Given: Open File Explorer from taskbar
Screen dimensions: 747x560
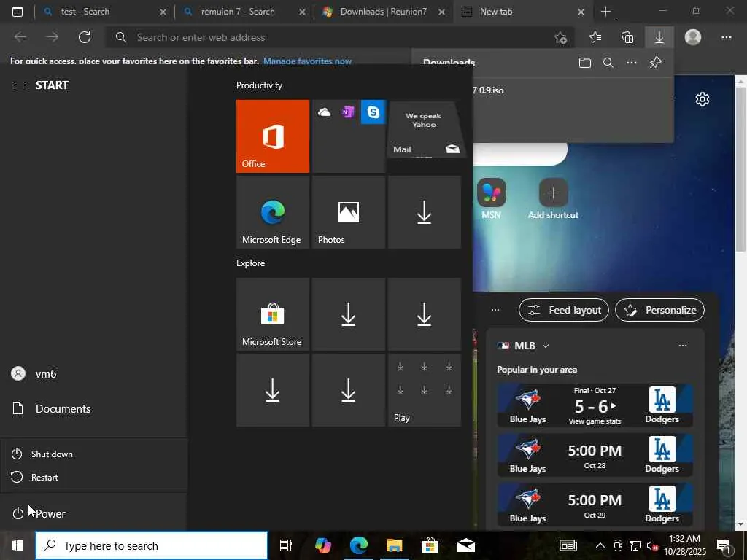Looking at the screenshot, I should tap(395, 545).
